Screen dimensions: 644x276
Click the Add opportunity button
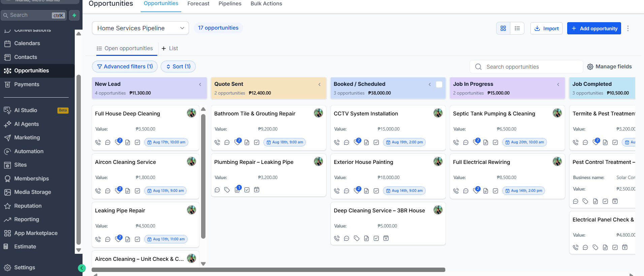point(594,29)
